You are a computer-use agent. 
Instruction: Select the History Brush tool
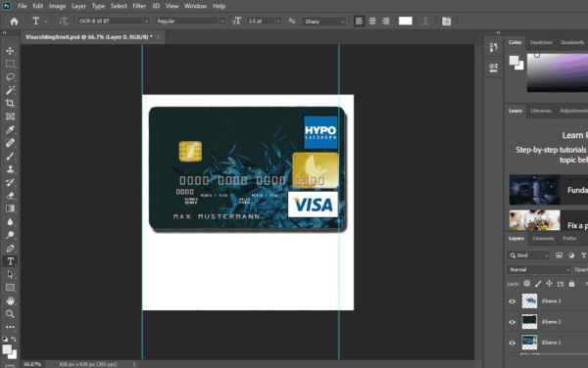pos(10,182)
